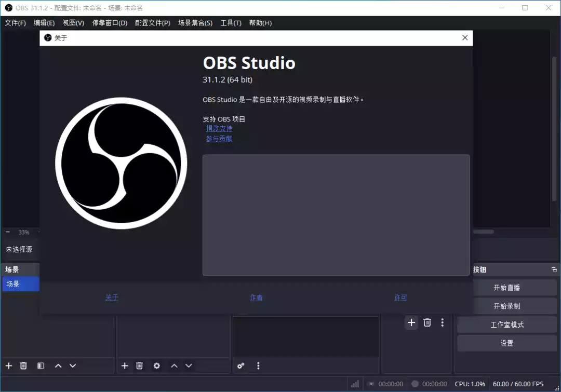Open the 停靠窗口(D) menu
Image resolution: width=561 pixels, height=392 pixels.
[x=110, y=23]
